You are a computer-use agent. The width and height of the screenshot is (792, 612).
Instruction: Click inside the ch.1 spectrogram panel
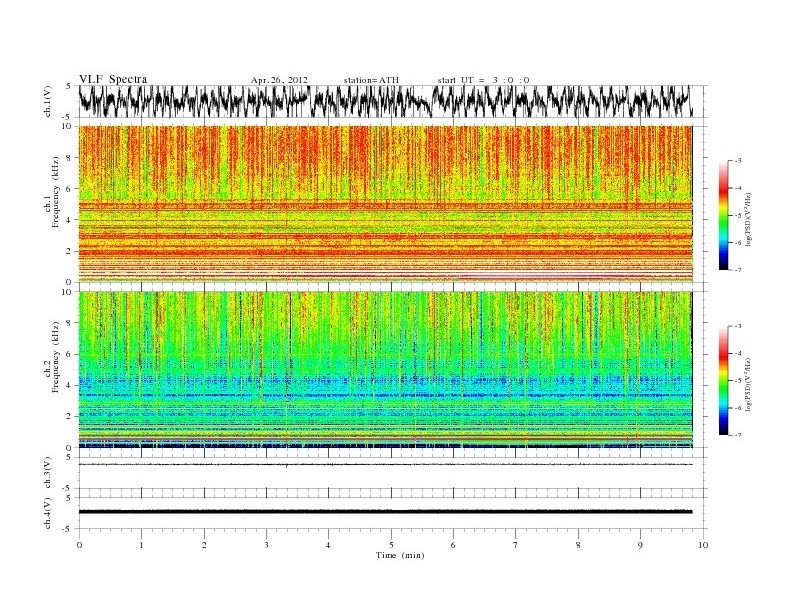point(385,204)
